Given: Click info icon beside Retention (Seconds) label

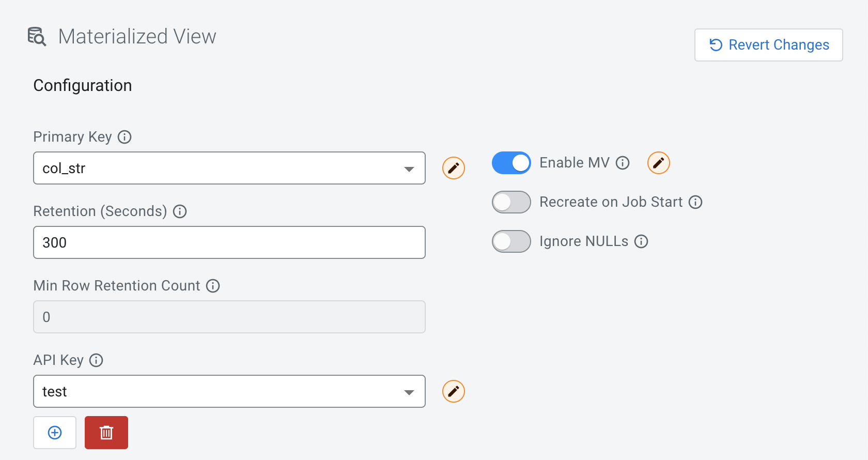Looking at the screenshot, I should (180, 211).
